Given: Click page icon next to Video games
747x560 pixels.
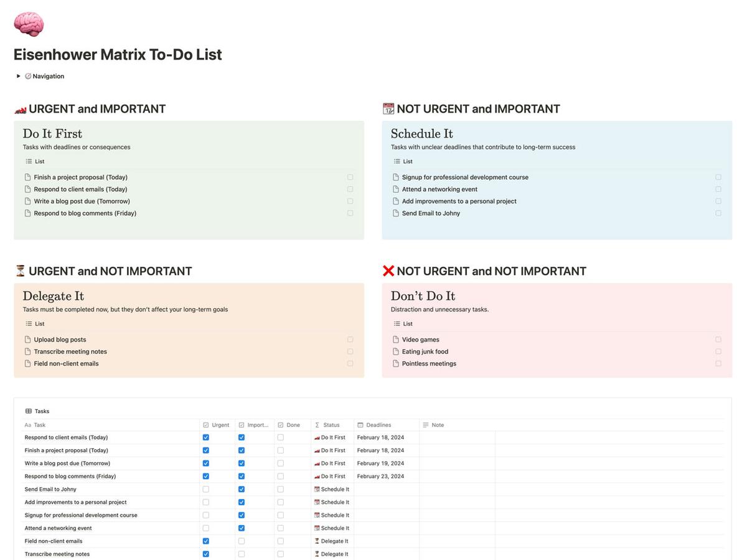Looking at the screenshot, I should pyautogui.click(x=397, y=339).
